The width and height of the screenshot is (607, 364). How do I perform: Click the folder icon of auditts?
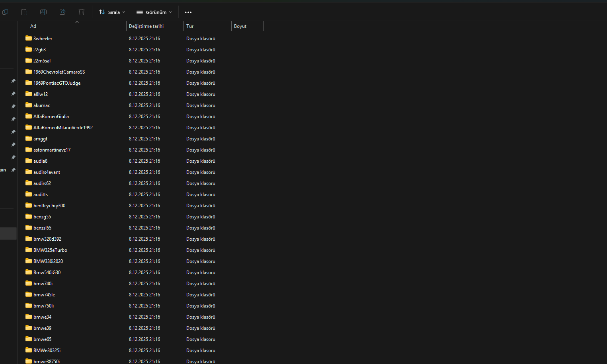pos(29,194)
